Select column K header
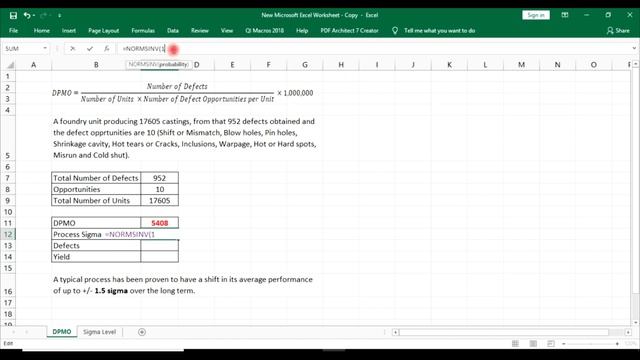640x360 pixels. 449,65
